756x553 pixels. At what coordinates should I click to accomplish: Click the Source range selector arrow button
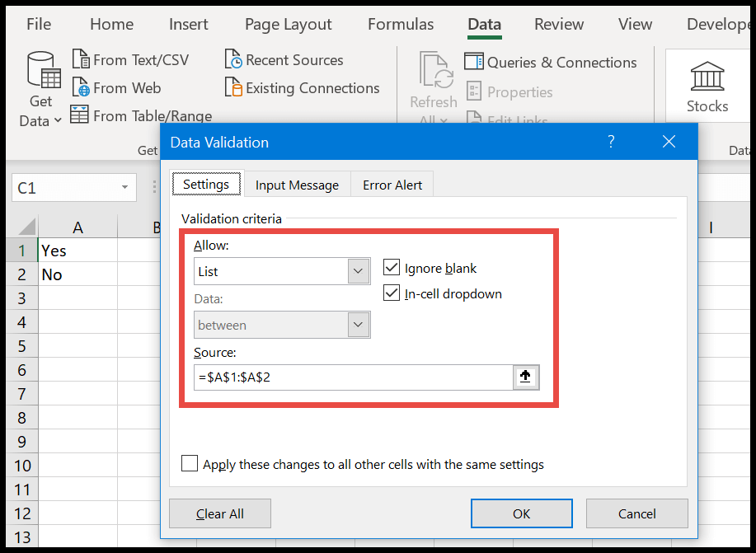tap(525, 377)
